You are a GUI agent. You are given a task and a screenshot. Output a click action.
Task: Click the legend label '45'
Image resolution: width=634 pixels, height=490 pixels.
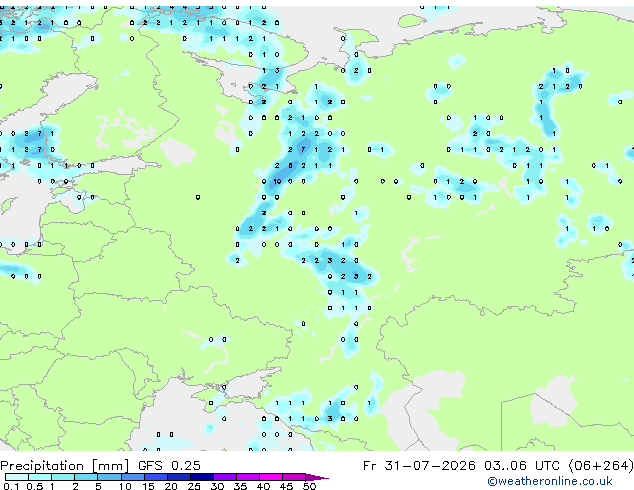click(286, 486)
